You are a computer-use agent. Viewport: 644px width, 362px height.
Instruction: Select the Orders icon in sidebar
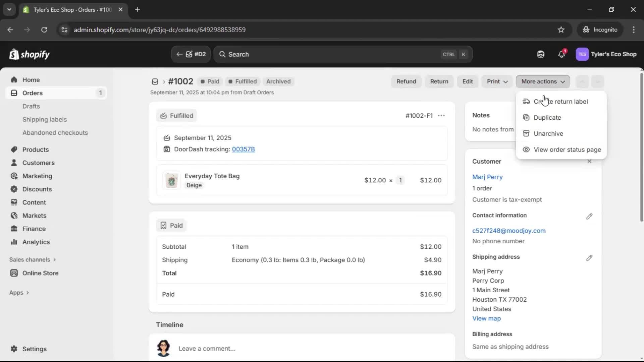[x=13, y=93]
